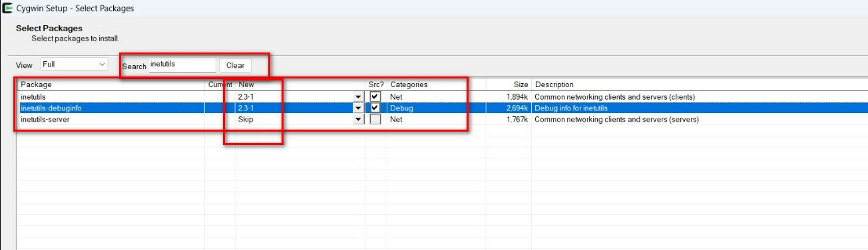Click the 2.3-1 version in inetutils-debuginfo row
868x250 pixels.
click(246, 108)
